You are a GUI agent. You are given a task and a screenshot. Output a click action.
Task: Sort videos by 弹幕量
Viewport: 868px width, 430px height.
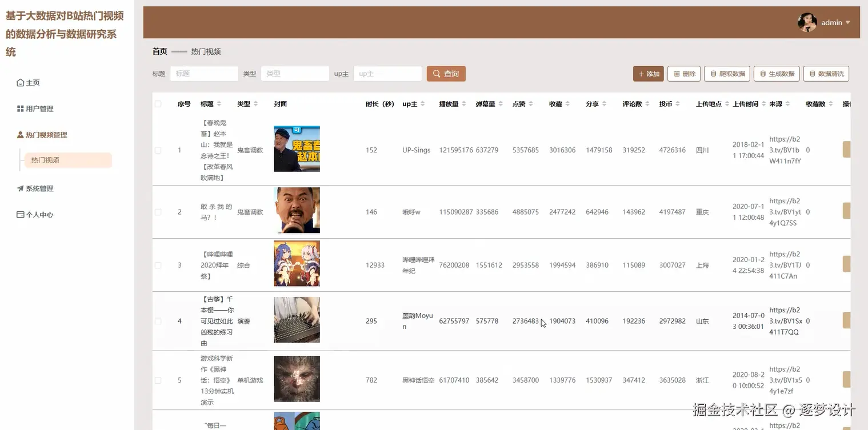[x=501, y=104]
